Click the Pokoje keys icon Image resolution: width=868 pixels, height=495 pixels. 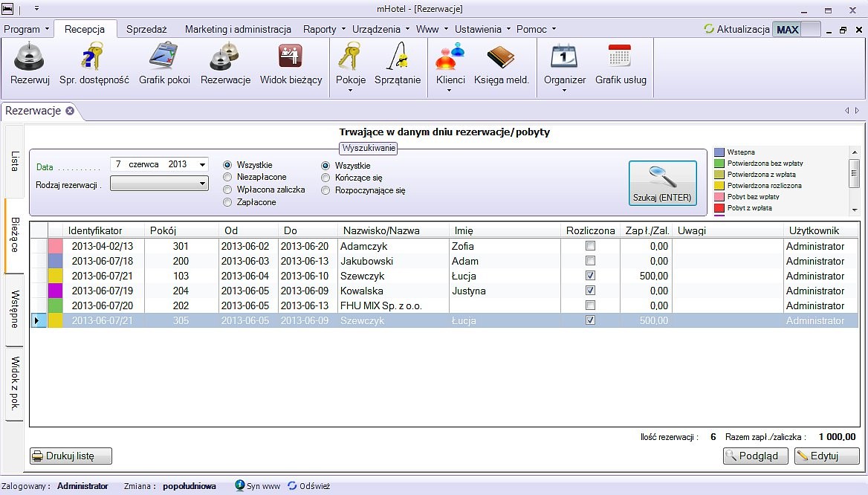pos(351,57)
